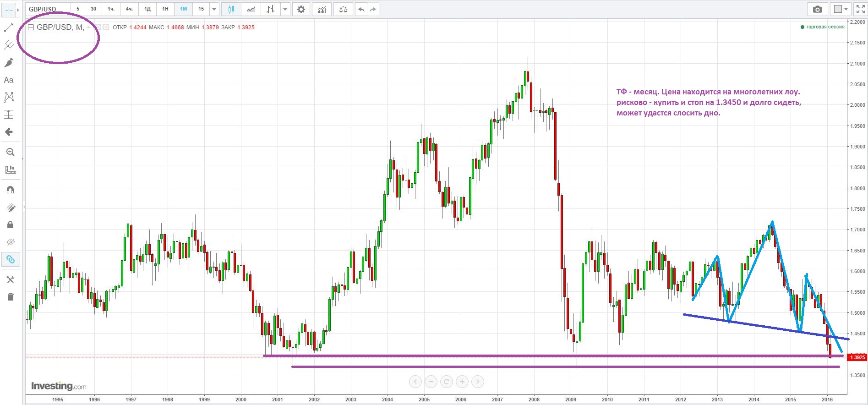The width and height of the screenshot is (868, 405).
Task: Click the scroll-right chevron button below chart
Action: 478,382
